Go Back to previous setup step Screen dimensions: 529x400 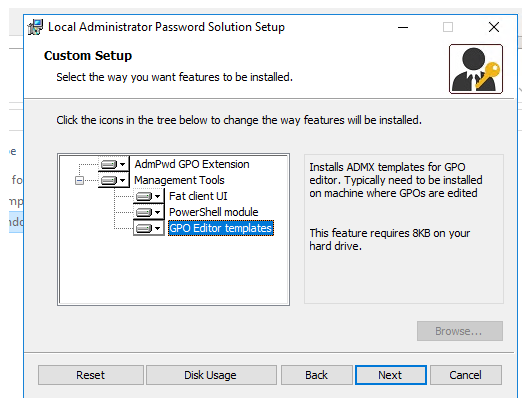point(316,375)
